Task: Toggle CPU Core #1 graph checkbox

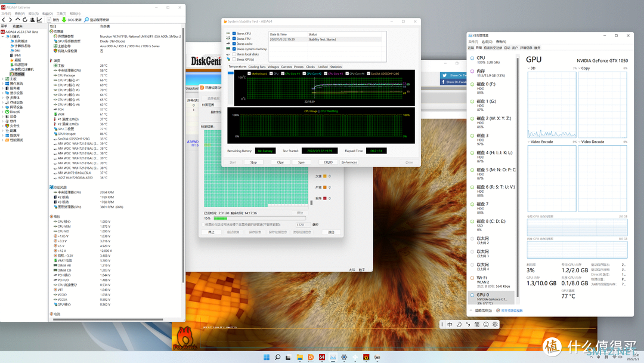Action: [x=283, y=73]
